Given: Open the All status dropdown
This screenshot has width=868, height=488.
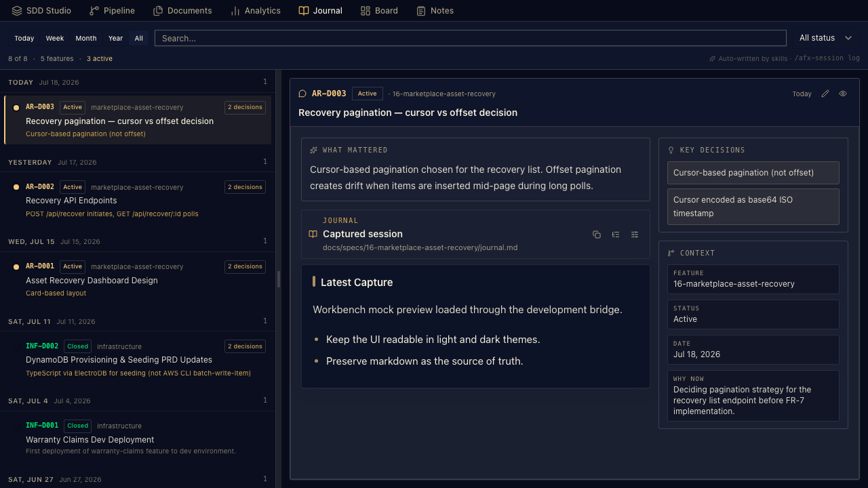Looking at the screenshot, I should [825, 38].
